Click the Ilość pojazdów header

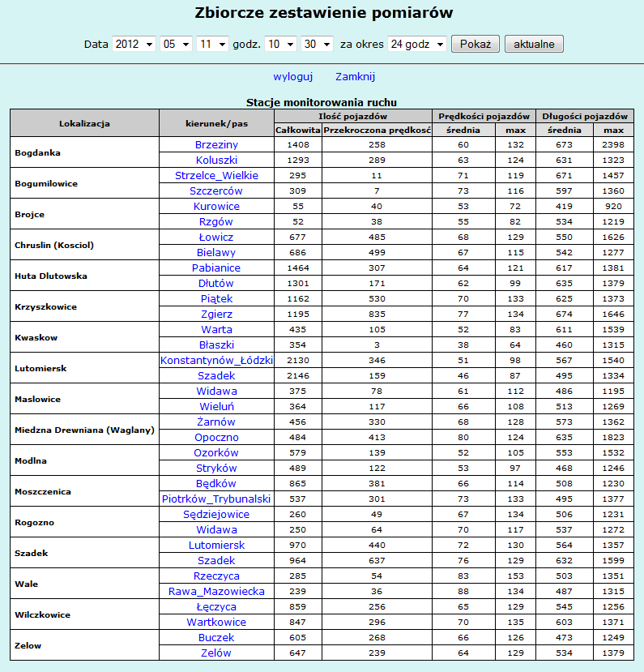pyautogui.click(x=353, y=116)
